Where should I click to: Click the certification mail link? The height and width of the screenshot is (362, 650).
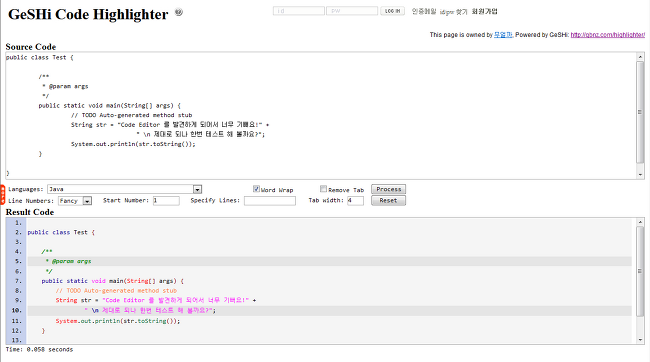tap(424, 12)
